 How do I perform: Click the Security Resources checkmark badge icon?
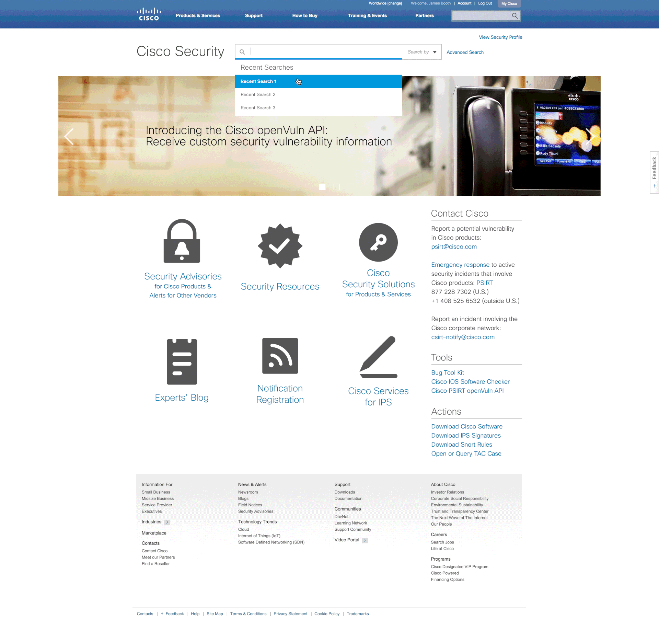pos(280,246)
